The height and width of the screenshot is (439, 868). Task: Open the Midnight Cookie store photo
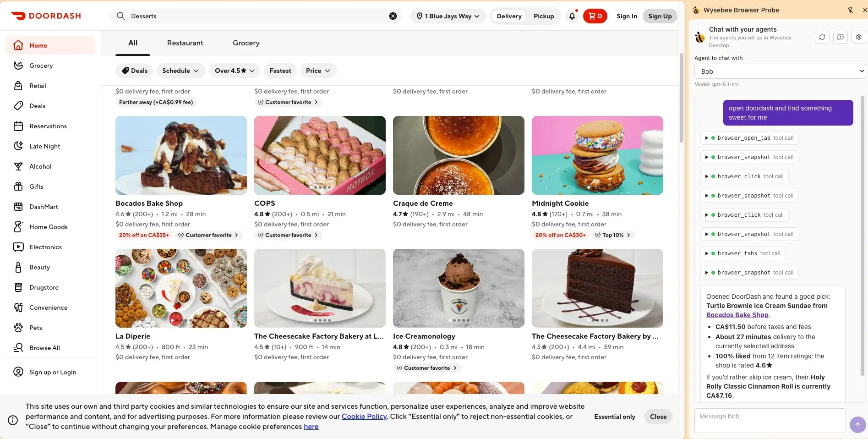pos(597,155)
